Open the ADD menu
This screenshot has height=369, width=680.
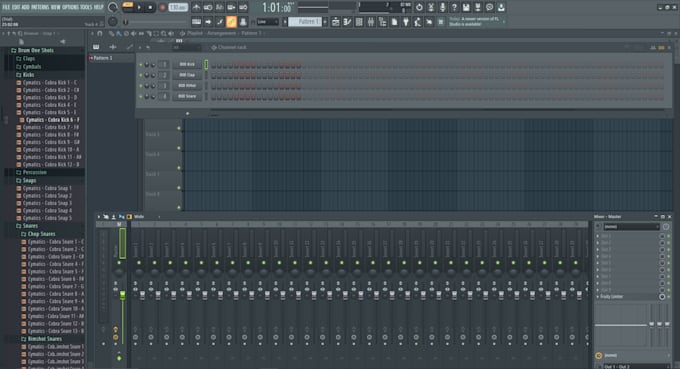pos(26,7)
